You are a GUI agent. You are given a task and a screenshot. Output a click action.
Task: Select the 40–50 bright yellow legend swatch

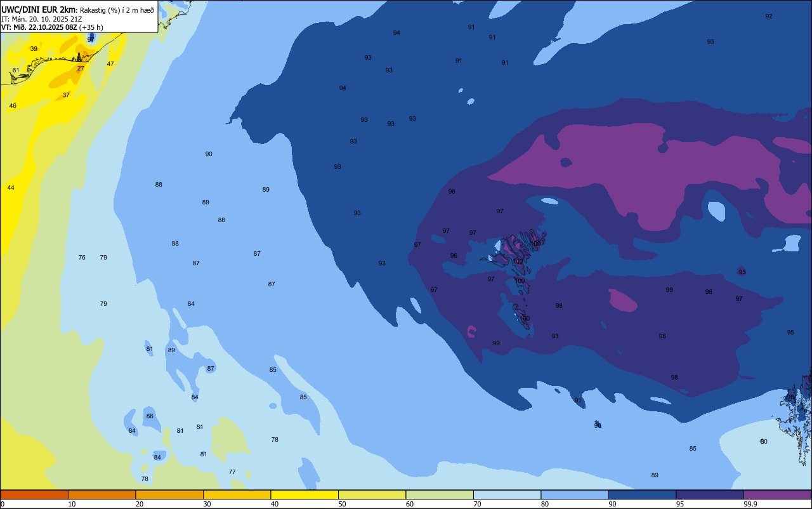click(x=304, y=494)
